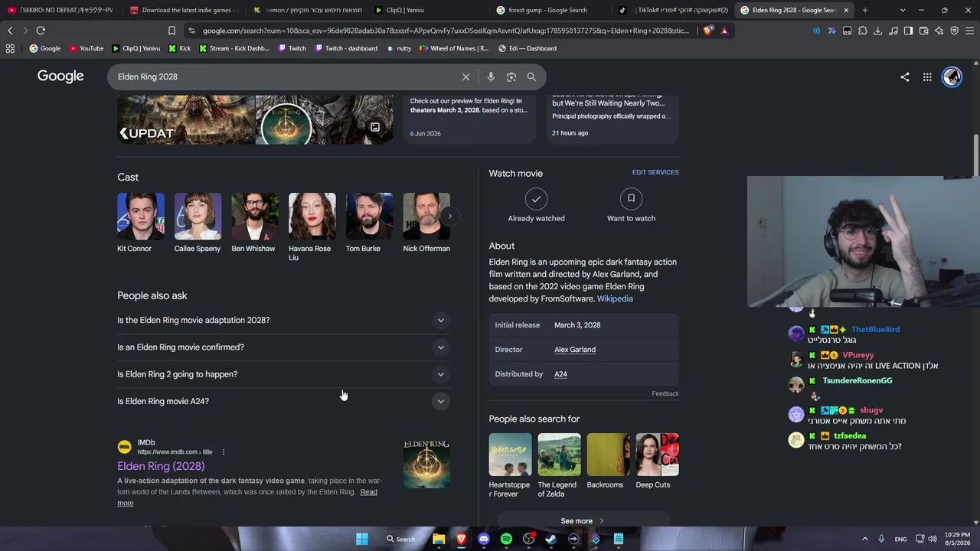Open the Twitch - dashboard bookmark

click(345, 48)
